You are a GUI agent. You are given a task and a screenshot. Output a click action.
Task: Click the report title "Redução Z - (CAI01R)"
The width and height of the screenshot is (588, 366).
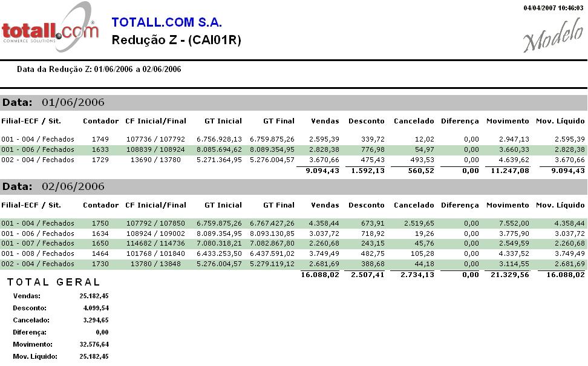pyautogui.click(x=176, y=40)
